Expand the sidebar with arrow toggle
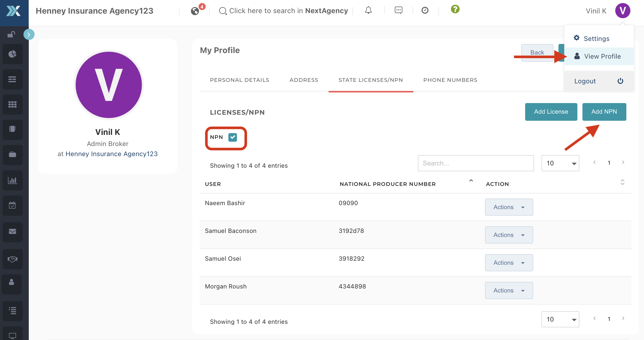Image resolution: width=644 pixels, height=340 pixels. coord(29,35)
